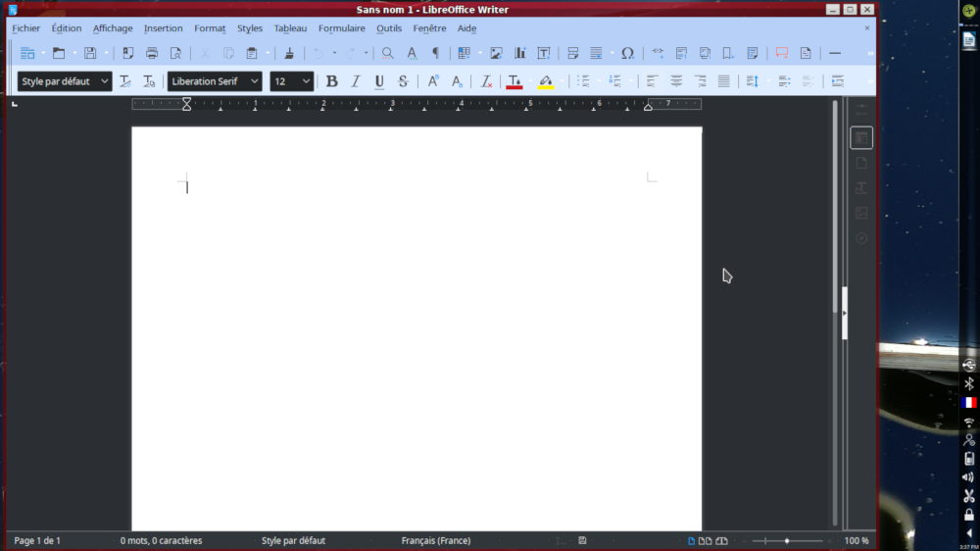Align paragraph right
This screenshot has height=551, width=980.
[700, 81]
